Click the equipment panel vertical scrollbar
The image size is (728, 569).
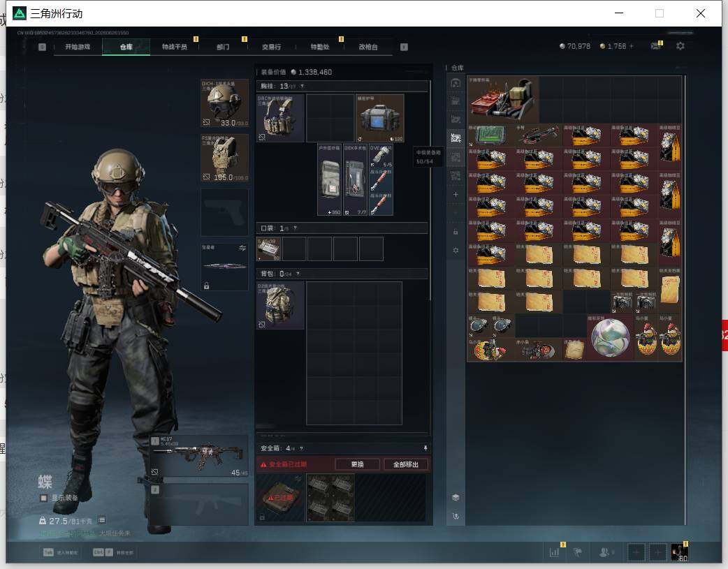click(430, 191)
